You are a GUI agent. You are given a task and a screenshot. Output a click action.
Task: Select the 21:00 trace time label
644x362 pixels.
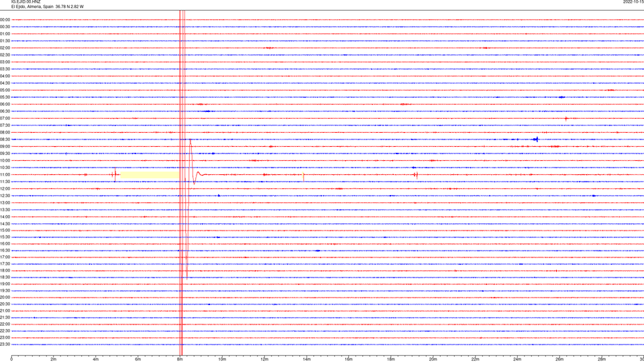(x=5, y=310)
